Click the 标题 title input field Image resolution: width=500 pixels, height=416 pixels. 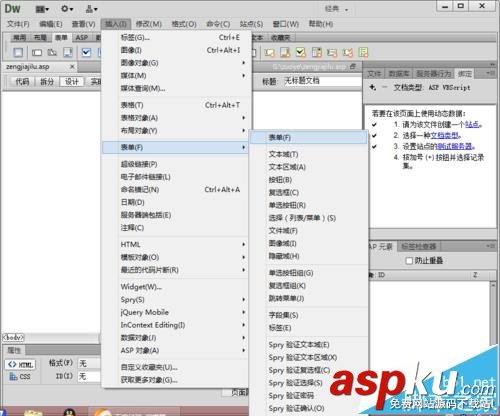coord(322,81)
